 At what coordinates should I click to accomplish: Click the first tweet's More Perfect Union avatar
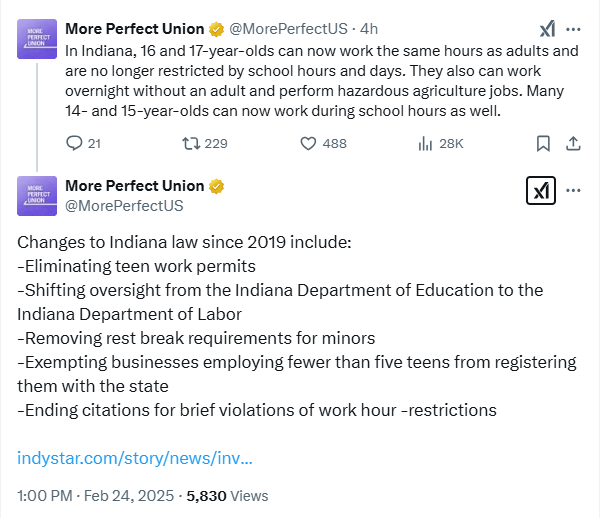click(37, 39)
